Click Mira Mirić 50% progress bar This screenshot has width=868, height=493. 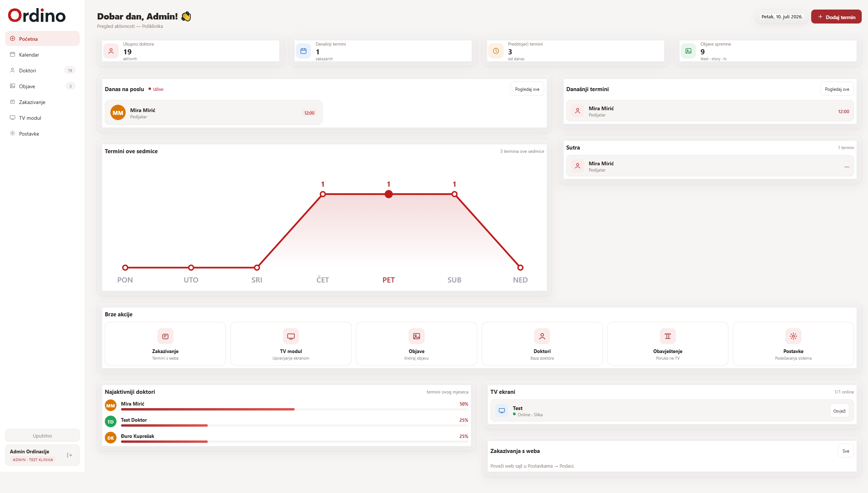pyautogui.click(x=294, y=409)
